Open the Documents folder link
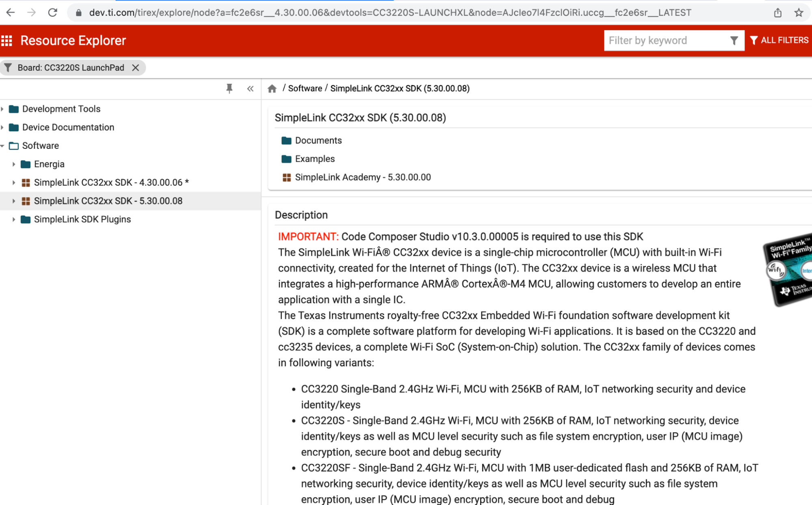Image resolution: width=812 pixels, height=505 pixels. [x=318, y=141]
